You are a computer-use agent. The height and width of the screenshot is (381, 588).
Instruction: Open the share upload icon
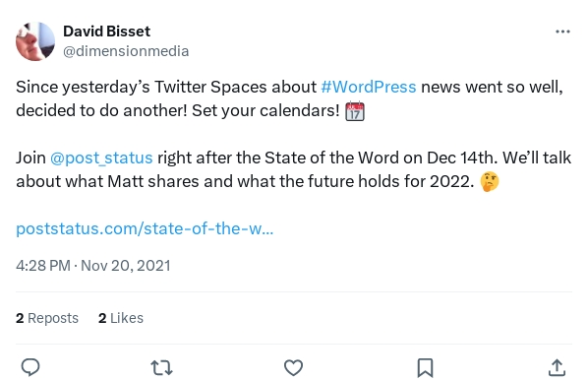pyautogui.click(x=557, y=367)
